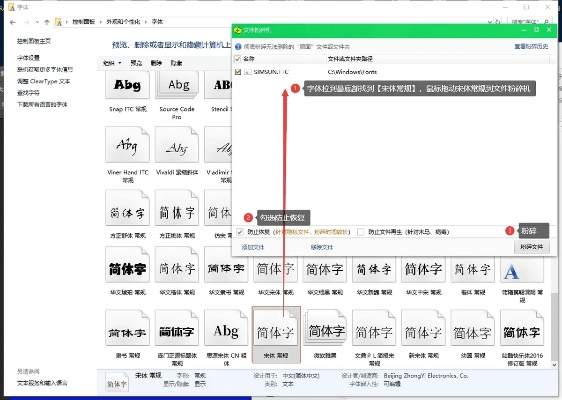Click the 方正舒体 常规 font icon
The image size is (562, 400).
click(x=127, y=208)
